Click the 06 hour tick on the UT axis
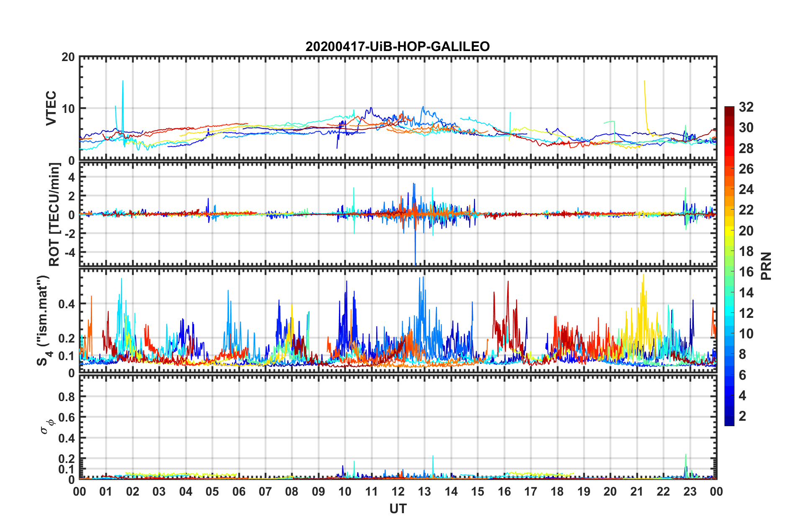Image resolution: width=796 pixels, height=532 pixels. [x=239, y=491]
